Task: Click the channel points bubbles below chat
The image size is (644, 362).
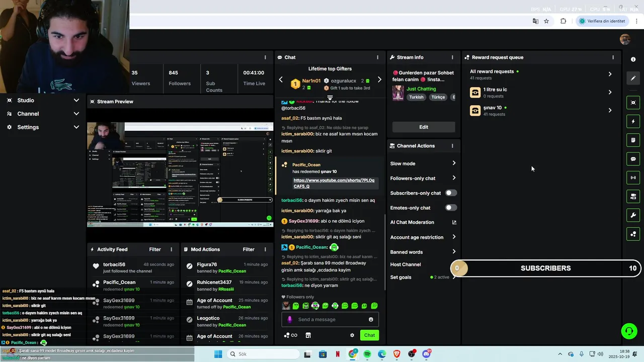Action: coord(287,335)
